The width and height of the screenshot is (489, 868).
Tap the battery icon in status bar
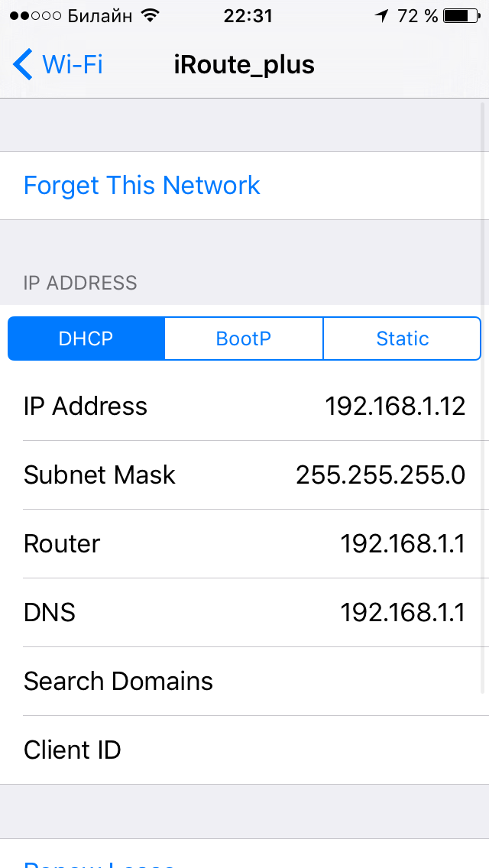click(462, 16)
